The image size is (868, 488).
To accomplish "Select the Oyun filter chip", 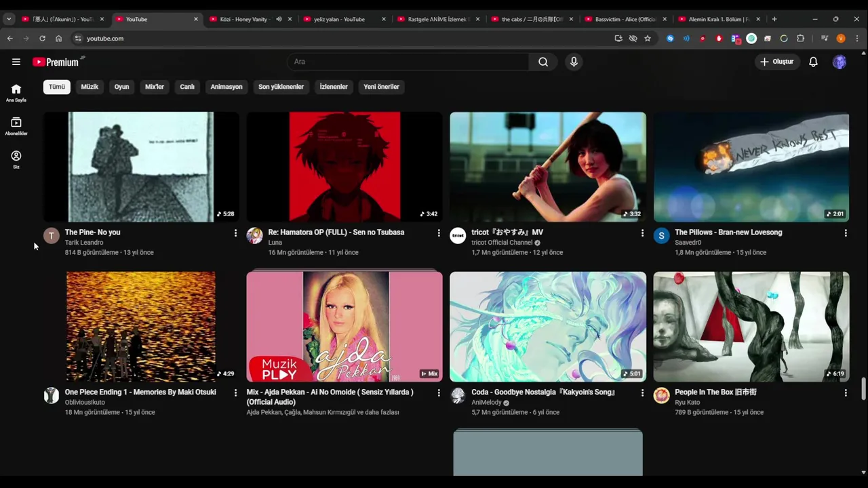I will point(121,87).
